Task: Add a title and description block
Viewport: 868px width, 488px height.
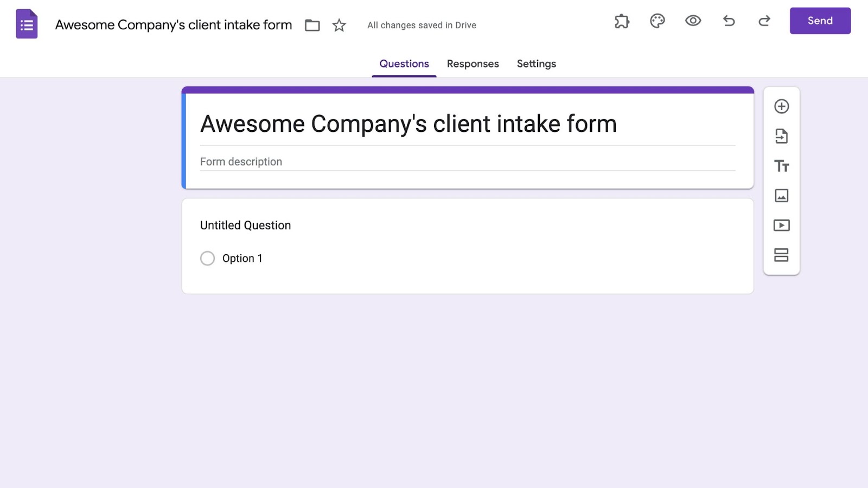Action: 781,166
